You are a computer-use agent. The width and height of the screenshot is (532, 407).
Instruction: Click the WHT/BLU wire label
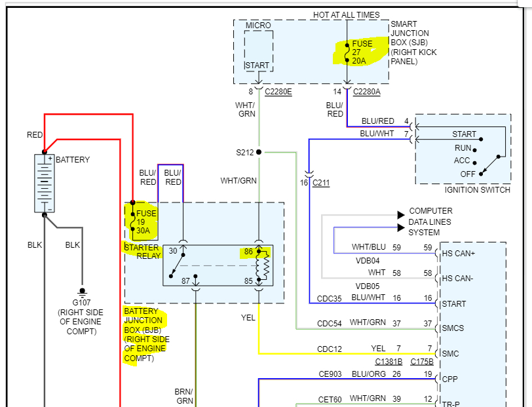point(368,247)
